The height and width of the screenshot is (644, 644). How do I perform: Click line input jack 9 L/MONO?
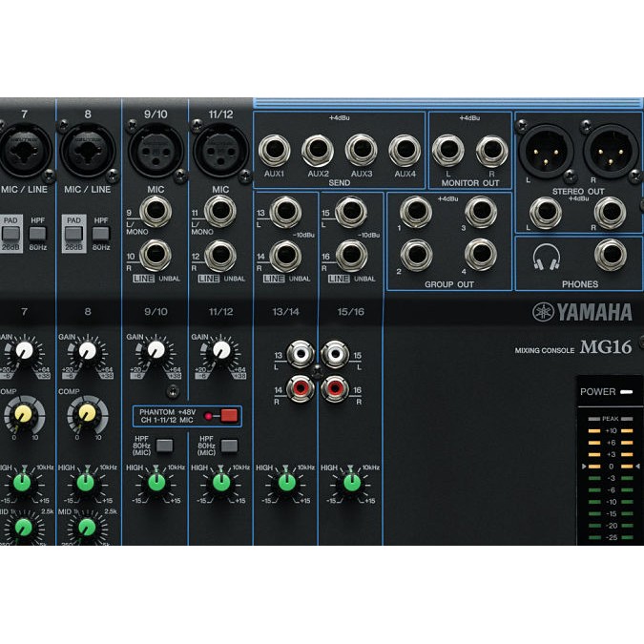point(156,212)
